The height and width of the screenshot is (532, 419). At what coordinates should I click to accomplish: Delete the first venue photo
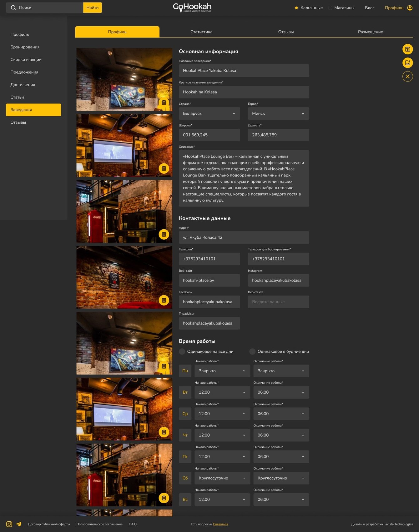point(164,102)
